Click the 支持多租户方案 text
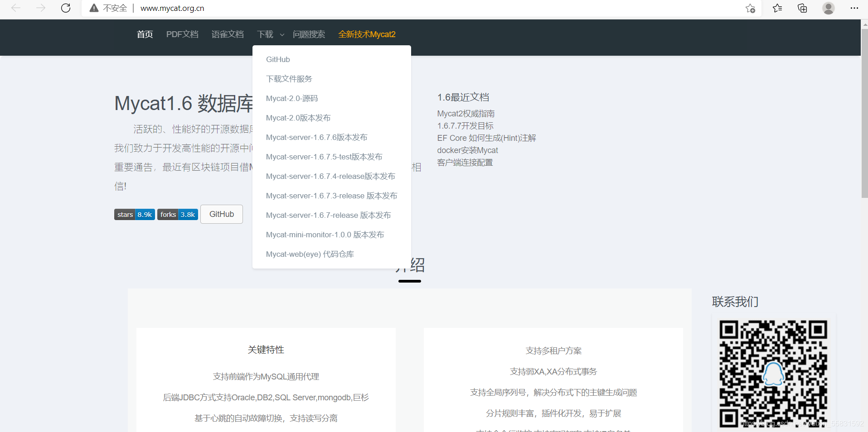This screenshot has height=432, width=868. click(x=553, y=350)
